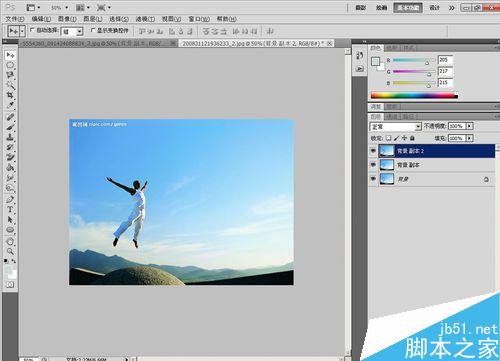Select the Eyedropper tool

tap(10, 105)
